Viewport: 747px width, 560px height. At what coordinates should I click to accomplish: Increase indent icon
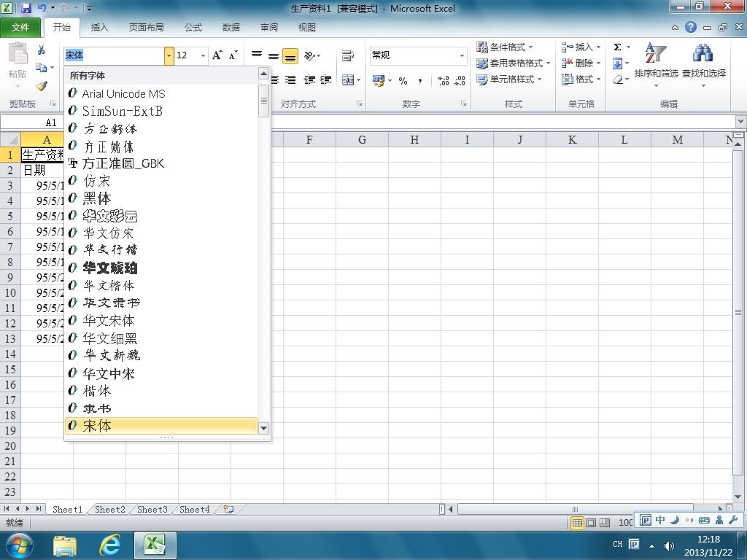(326, 80)
